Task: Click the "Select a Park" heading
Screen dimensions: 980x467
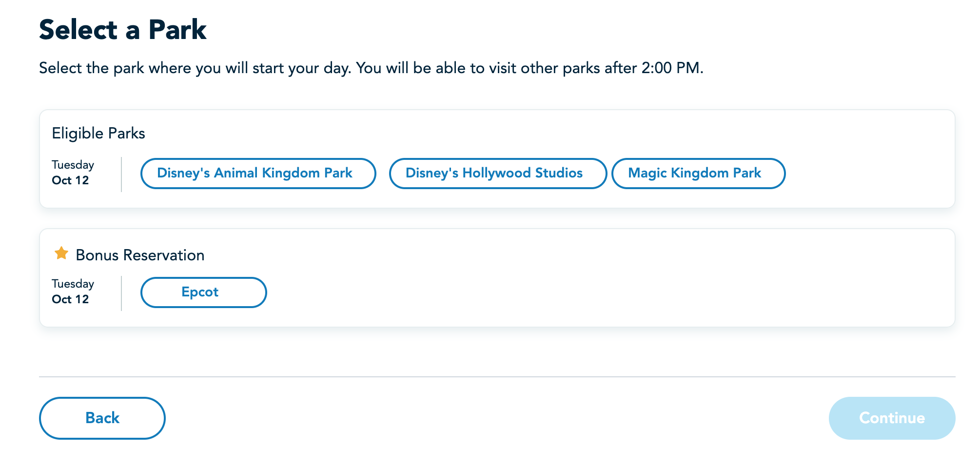Action: pyautogui.click(x=123, y=30)
